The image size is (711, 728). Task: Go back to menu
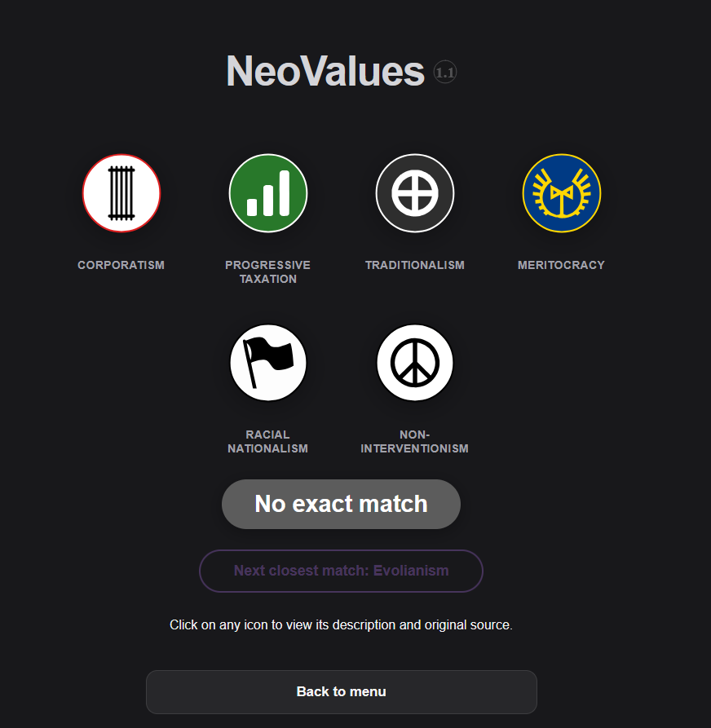341,691
